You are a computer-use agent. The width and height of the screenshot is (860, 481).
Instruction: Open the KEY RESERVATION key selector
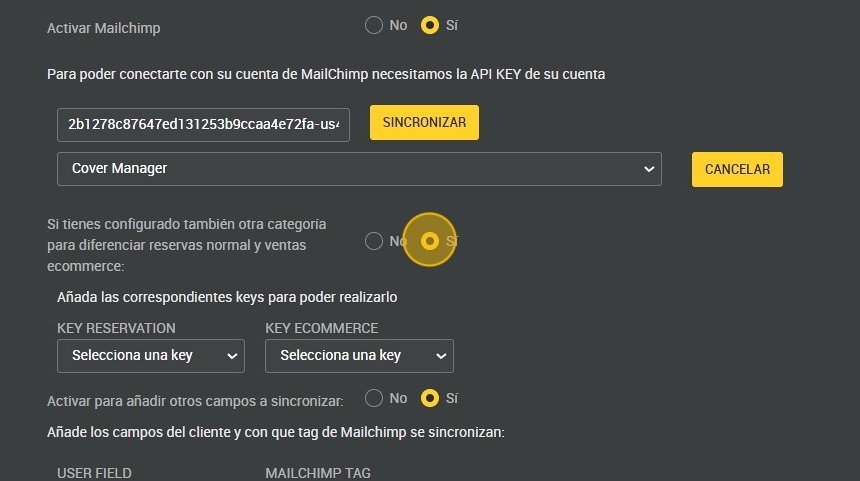tap(151, 356)
